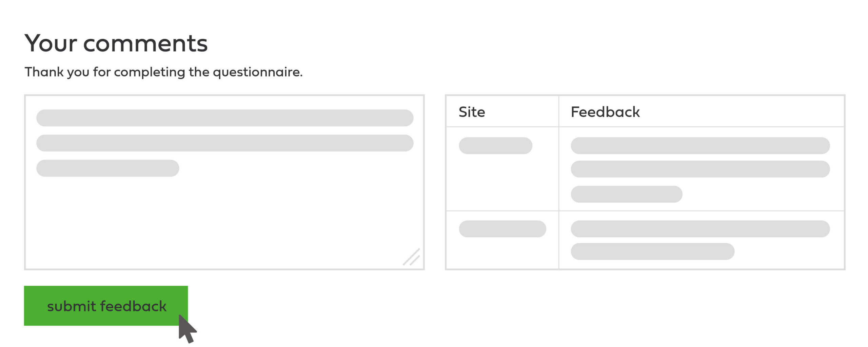Screen dimensions: 868x347
Task: Select middle feedback line in first table row
Action: pos(700,169)
